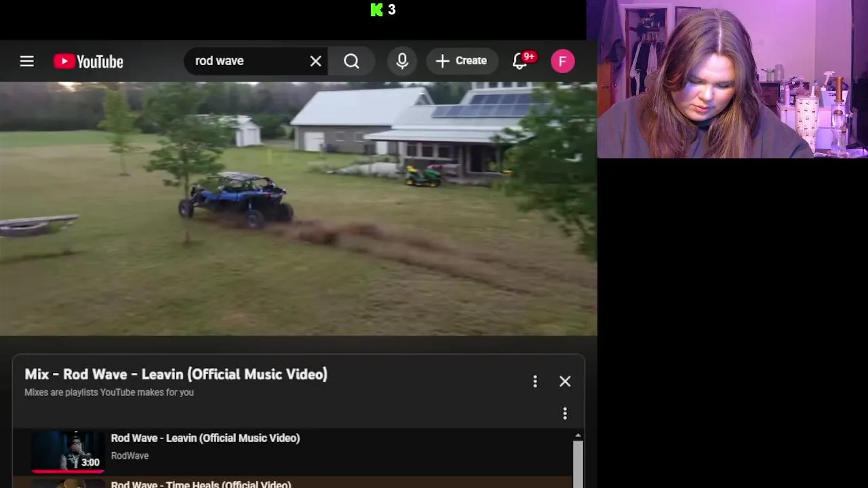The height and width of the screenshot is (488, 868).
Task: Click the Leavin video thumbnail
Action: [x=68, y=451]
